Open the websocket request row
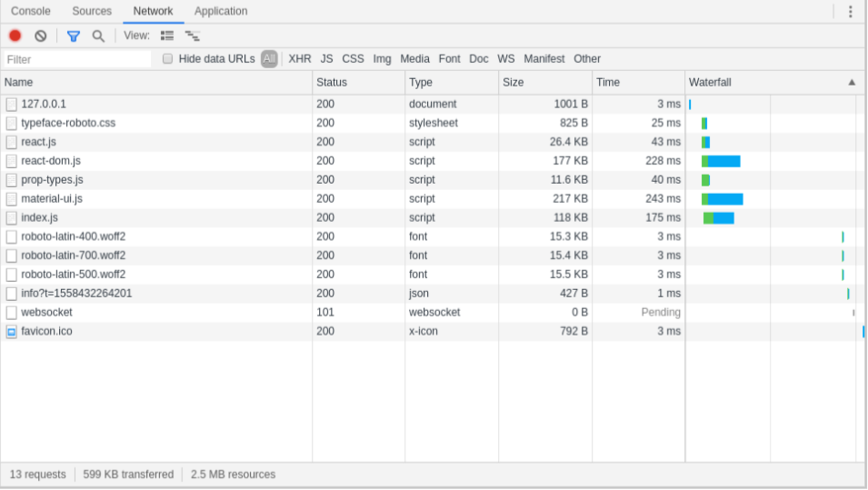The image size is (868, 490). (46, 313)
